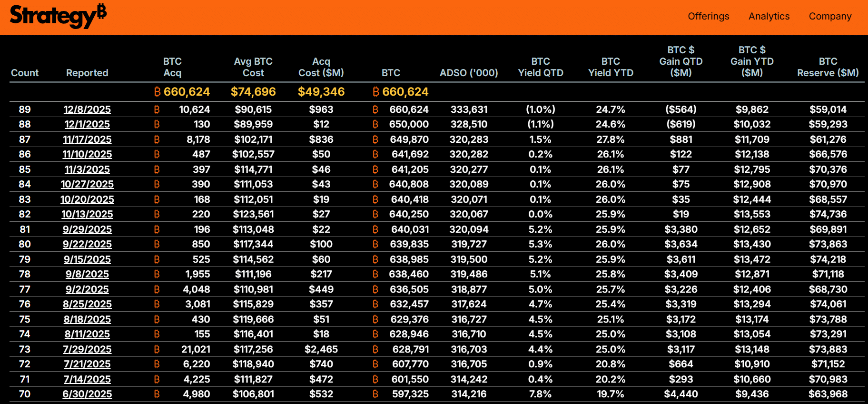Click the 10,624 BTC acquired cell
Viewport: 868px width, 404px height.
click(194, 109)
